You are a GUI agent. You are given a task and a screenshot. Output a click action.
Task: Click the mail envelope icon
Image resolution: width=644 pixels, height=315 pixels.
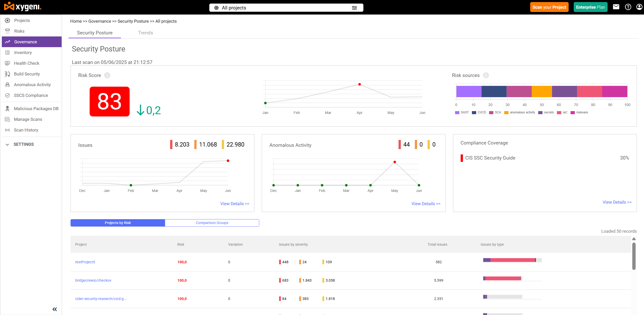coord(616,7)
